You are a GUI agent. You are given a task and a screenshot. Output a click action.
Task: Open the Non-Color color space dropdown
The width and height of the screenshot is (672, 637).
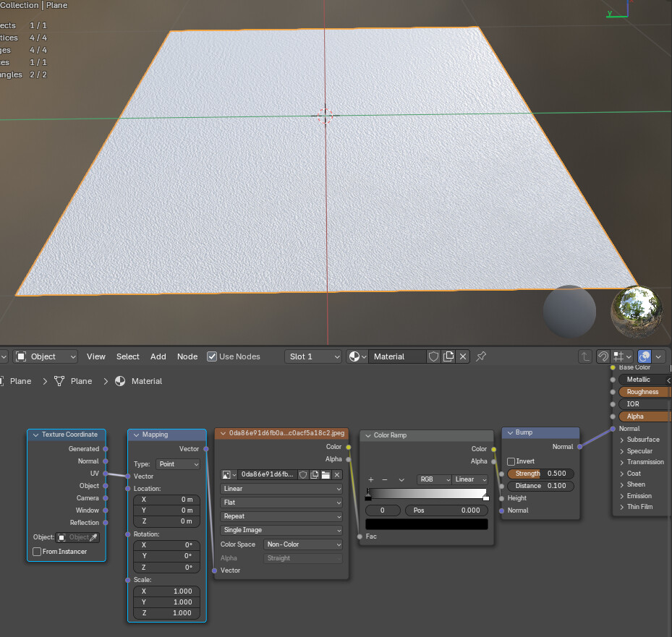point(303,544)
